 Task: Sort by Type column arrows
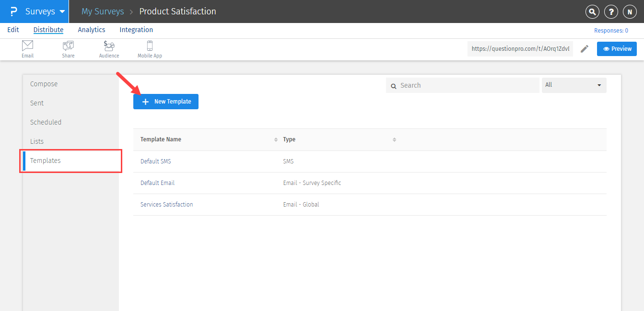click(x=394, y=139)
